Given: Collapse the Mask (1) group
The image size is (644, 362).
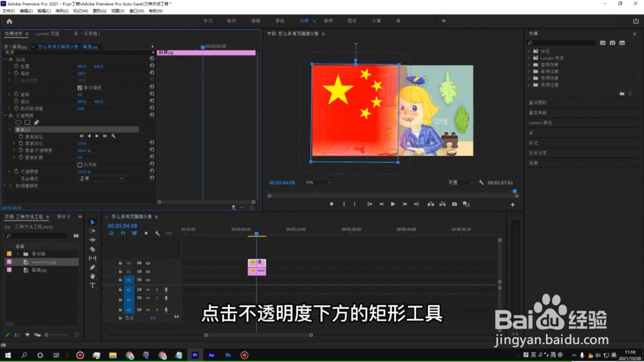Looking at the screenshot, I should point(10,130).
